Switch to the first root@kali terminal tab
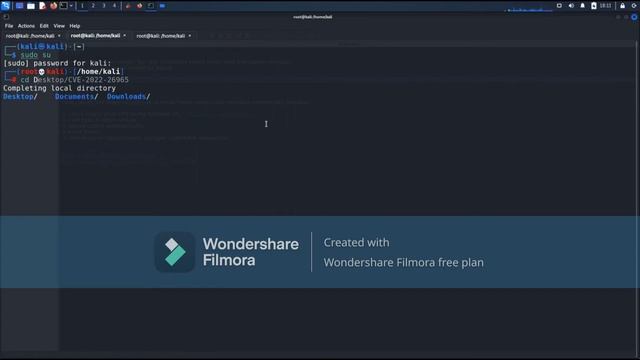640x360 pixels. tap(30, 36)
